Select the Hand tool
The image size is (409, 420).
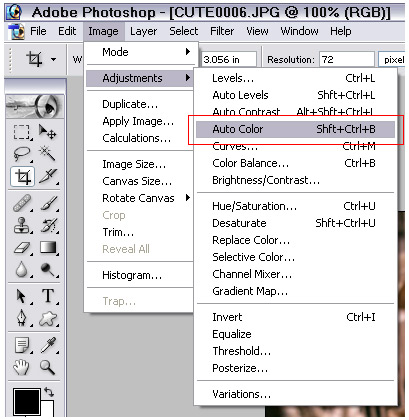click(x=22, y=367)
